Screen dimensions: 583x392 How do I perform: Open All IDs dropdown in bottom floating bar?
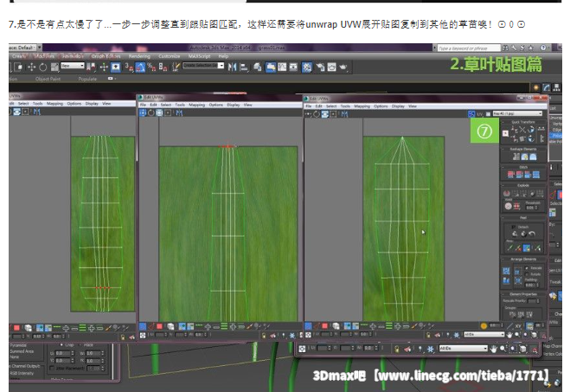pos(463,349)
